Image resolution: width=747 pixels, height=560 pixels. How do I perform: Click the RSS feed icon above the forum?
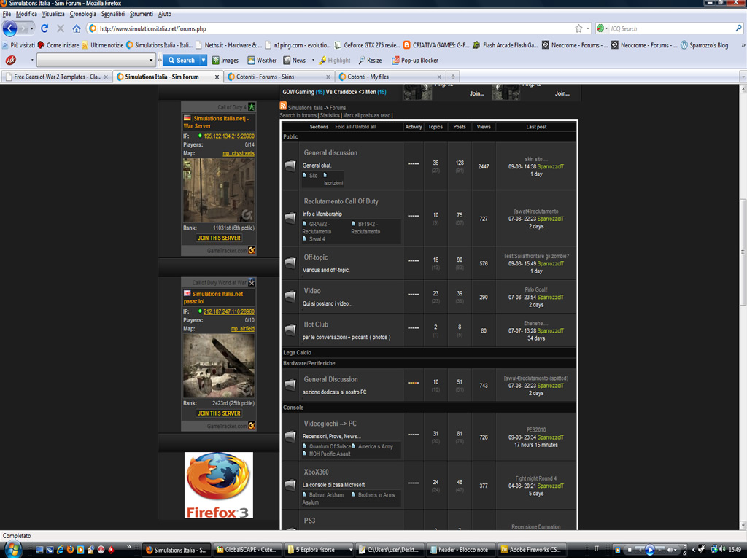click(x=284, y=106)
